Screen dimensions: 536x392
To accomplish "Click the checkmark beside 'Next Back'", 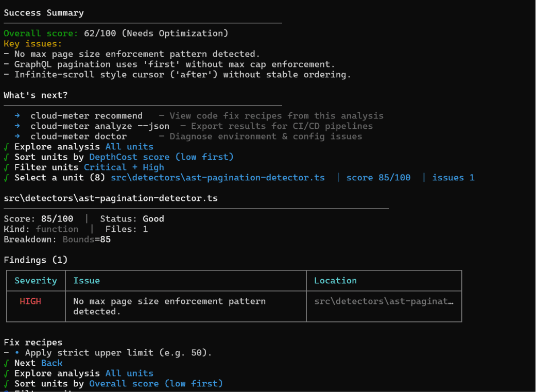I will click(x=6, y=363).
